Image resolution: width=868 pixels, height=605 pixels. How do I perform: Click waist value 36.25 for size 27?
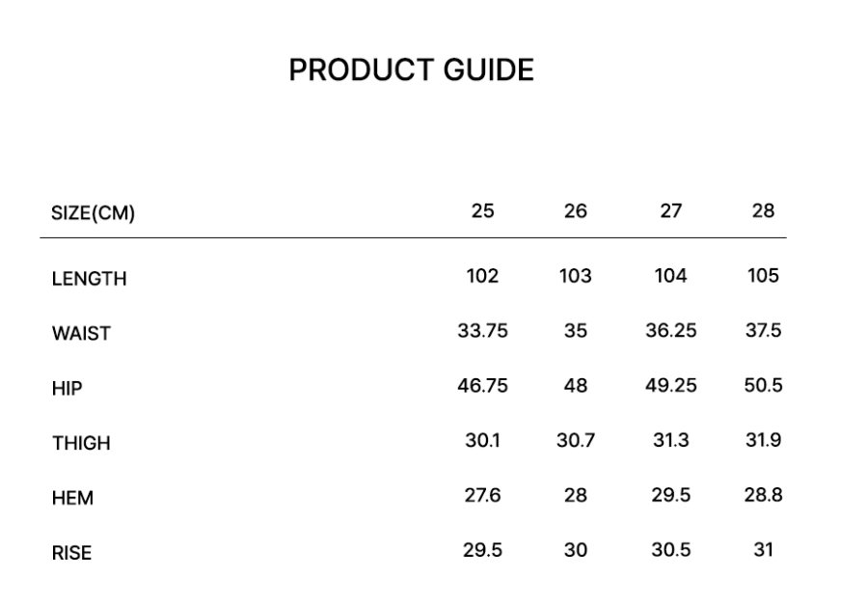[x=670, y=331]
